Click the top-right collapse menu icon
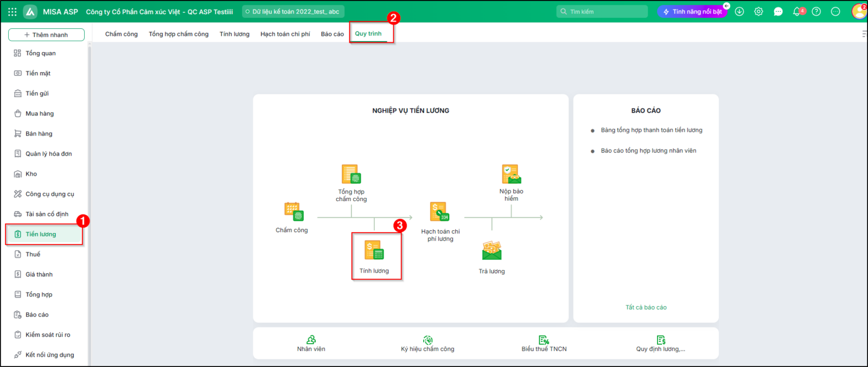The width and height of the screenshot is (868, 367). (x=864, y=34)
